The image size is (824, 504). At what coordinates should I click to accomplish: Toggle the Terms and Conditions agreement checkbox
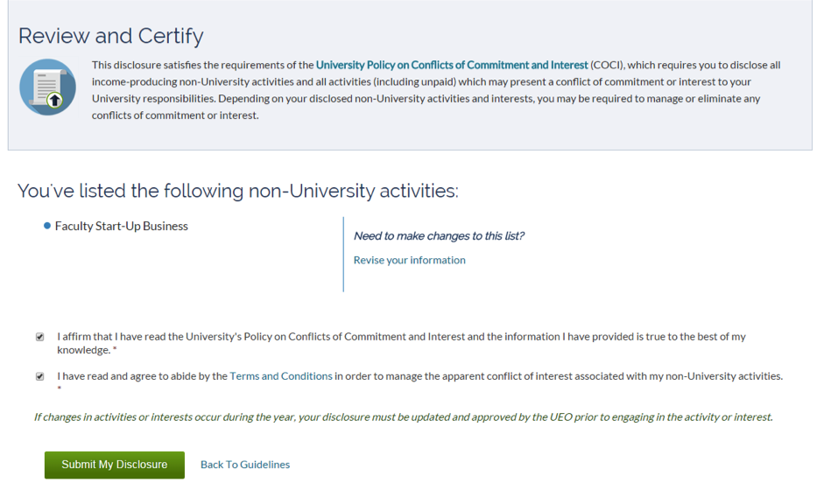(40, 376)
